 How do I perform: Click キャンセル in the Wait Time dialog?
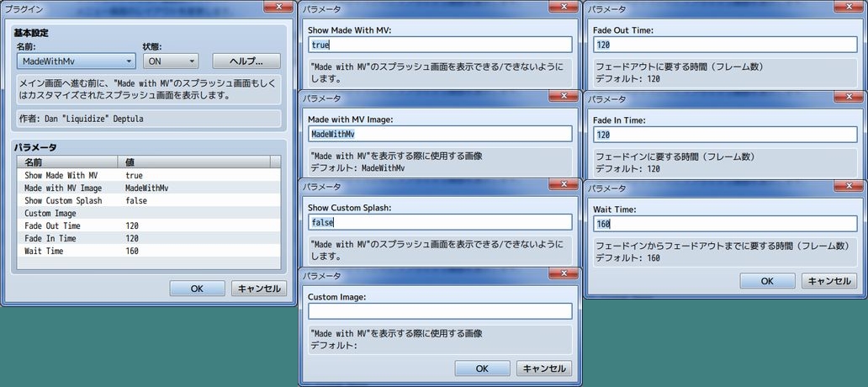(x=829, y=281)
